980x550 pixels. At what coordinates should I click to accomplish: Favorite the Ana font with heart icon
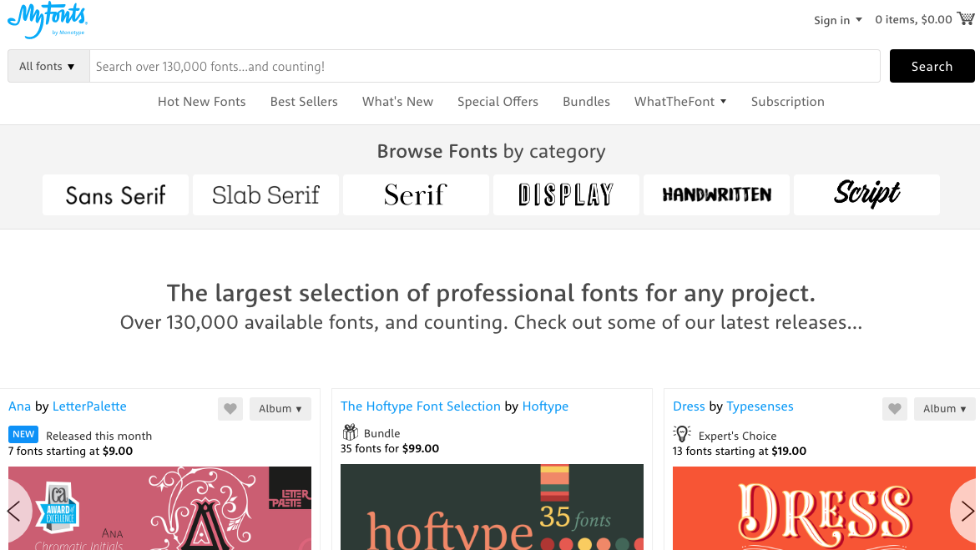(x=230, y=409)
